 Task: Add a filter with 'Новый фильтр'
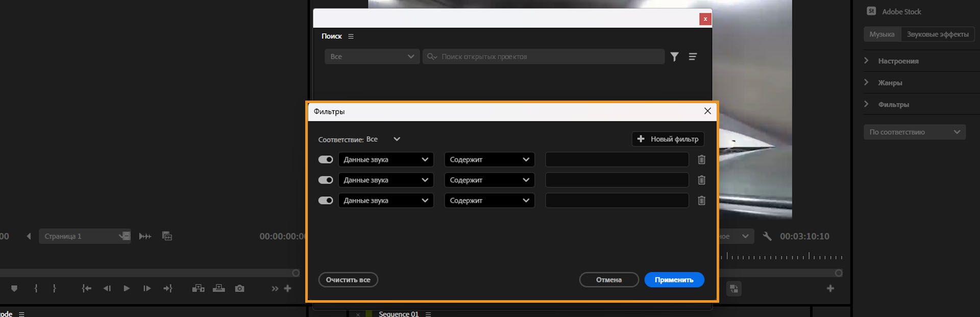coord(668,139)
